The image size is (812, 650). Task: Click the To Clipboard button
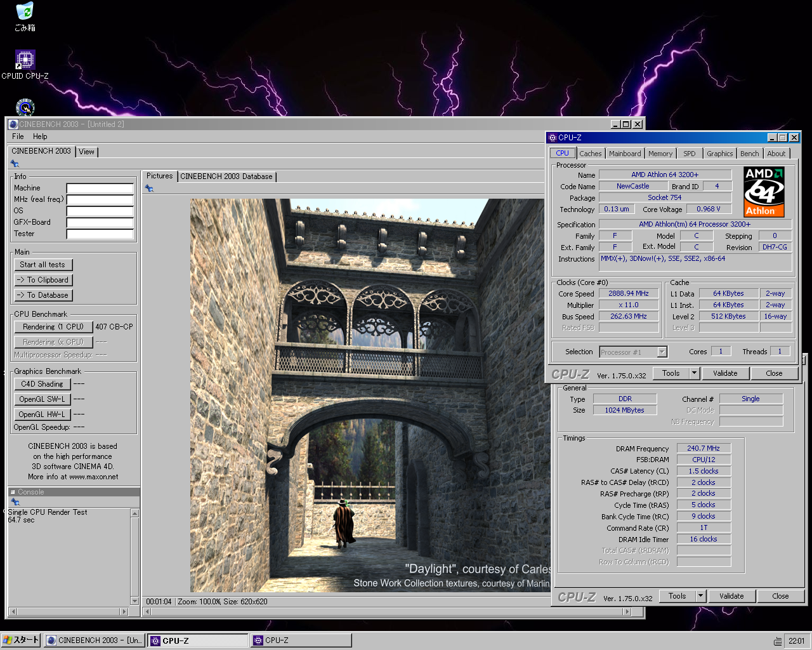pos(44,280)
